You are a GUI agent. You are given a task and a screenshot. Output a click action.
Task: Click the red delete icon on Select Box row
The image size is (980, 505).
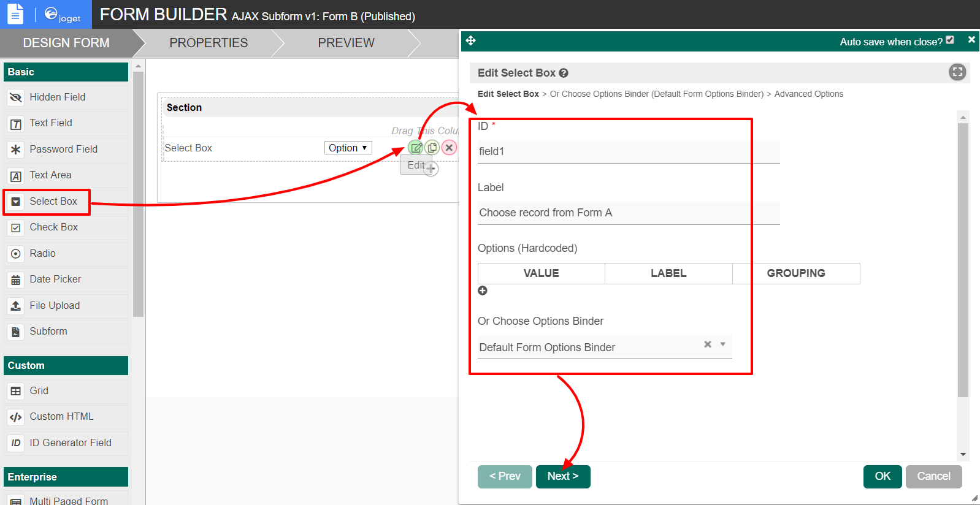(449, 148)
